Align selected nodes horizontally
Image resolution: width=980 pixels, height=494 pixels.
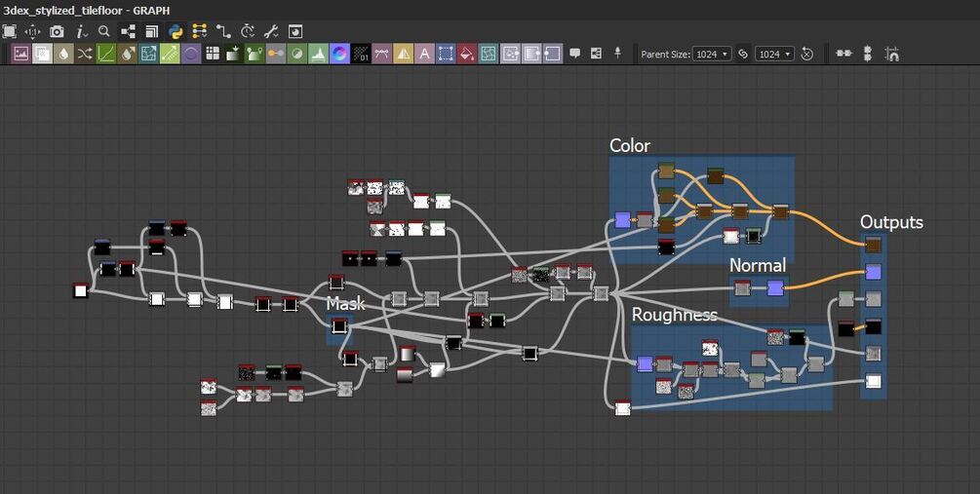pyautogui.click(x=843, y=53)
